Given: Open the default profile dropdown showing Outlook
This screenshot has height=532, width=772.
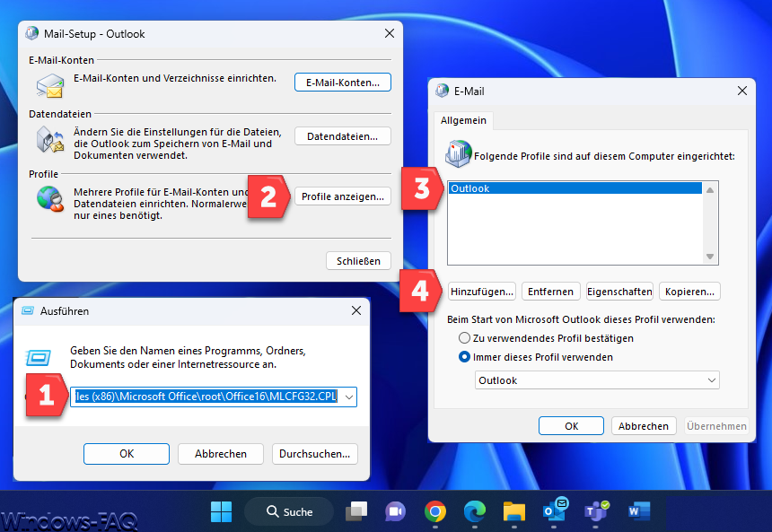Looking at the screenshot, I should (597, 379).
